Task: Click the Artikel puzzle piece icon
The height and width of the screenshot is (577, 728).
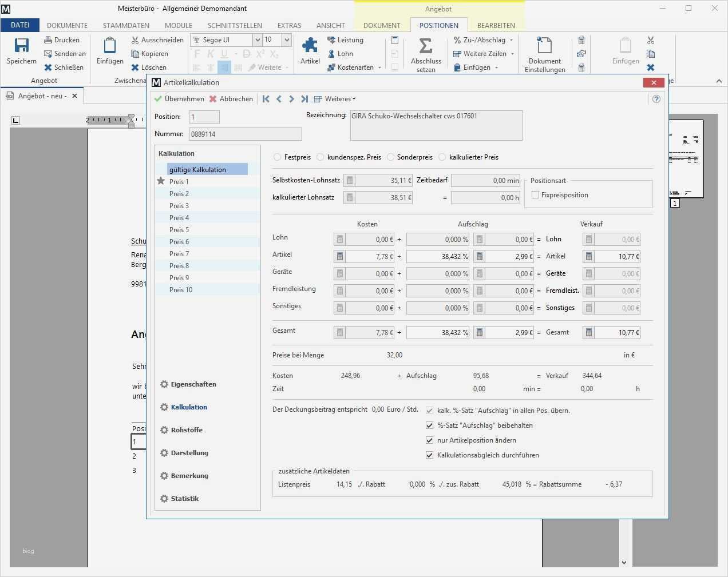Action: pyautogui.click(x=310, y=46)
